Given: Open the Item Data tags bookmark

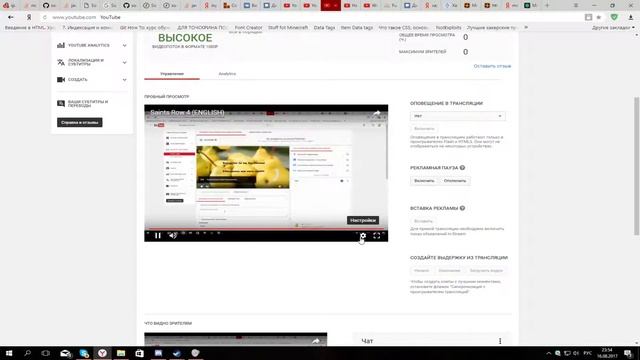Looking at the screenshot, I should 357,28.
